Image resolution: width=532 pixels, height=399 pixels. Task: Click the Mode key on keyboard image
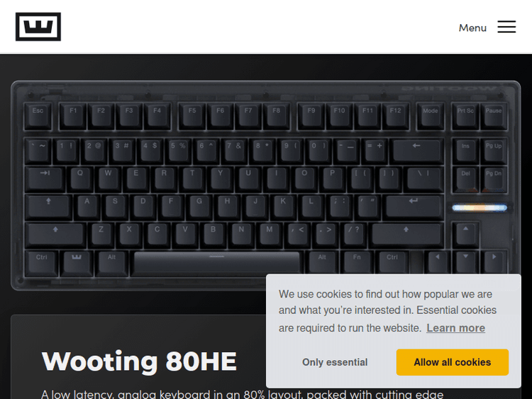431,116
